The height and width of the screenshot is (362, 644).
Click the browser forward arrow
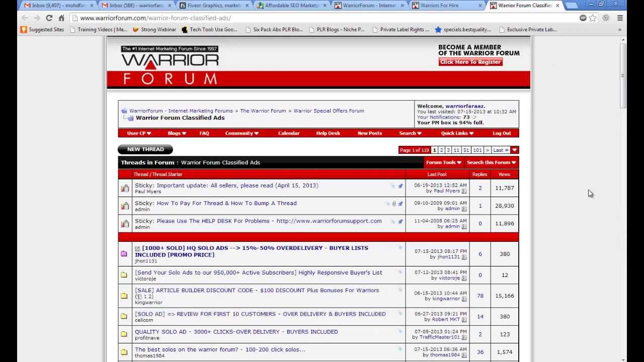point(37,18)
